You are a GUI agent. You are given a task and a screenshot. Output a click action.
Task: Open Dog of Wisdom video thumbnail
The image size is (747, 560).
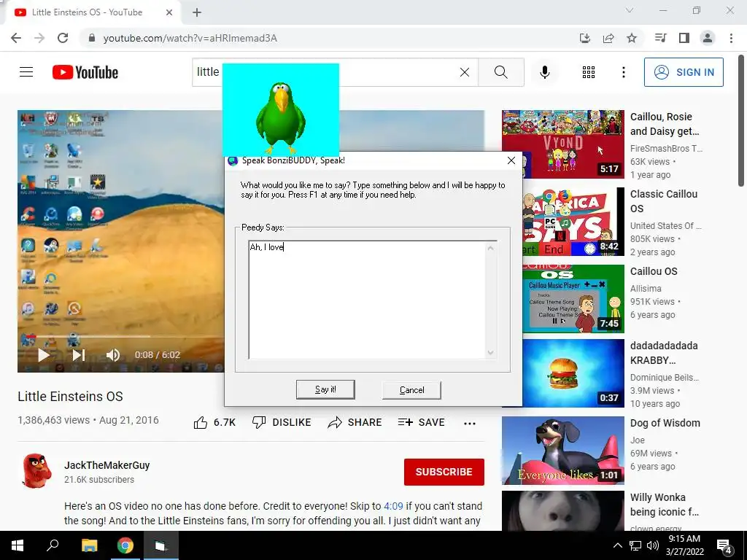pos(562,451)
